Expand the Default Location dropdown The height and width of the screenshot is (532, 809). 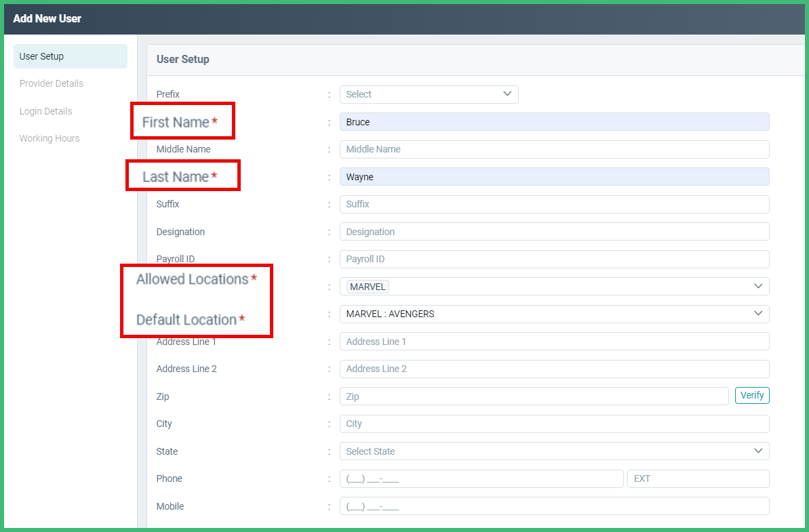pyautogui.click(x=554, y=313)
